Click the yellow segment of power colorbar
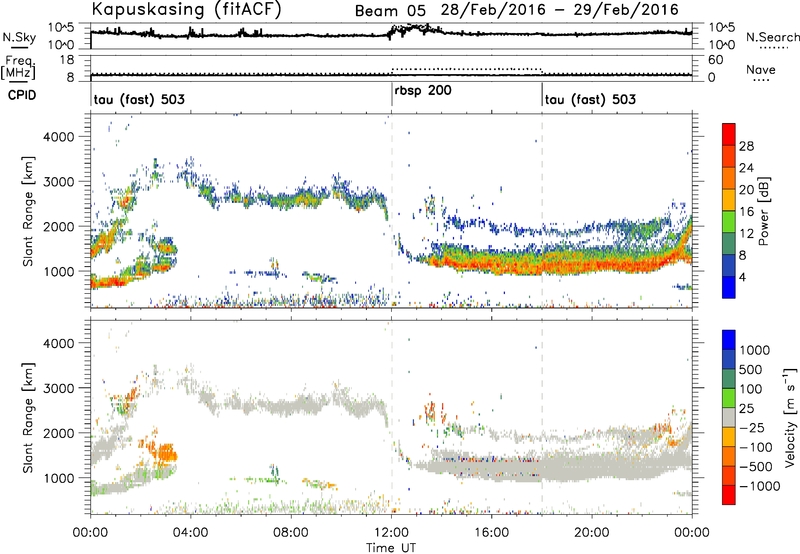 coord(729,200)
